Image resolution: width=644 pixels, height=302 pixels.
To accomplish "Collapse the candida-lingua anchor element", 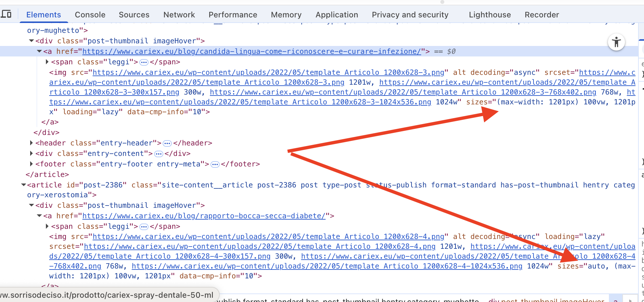I will click(x=39, y=52).
